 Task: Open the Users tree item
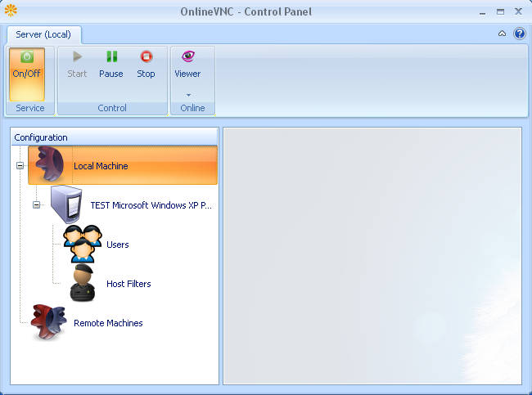(x=117, y=245)
